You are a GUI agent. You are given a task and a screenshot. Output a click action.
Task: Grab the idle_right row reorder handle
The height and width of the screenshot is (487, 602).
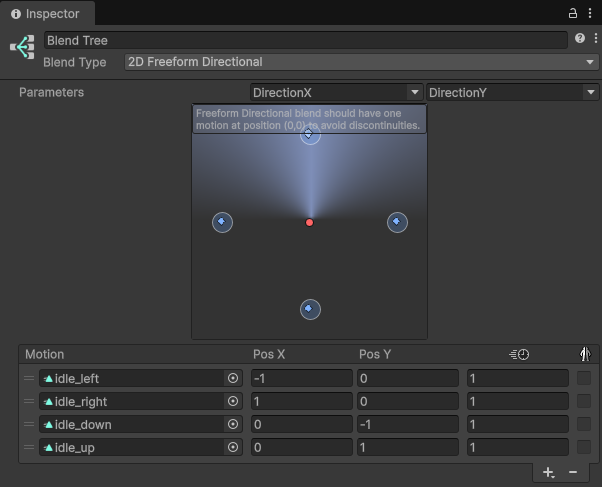pyautogui.click(x=29, y=401)
